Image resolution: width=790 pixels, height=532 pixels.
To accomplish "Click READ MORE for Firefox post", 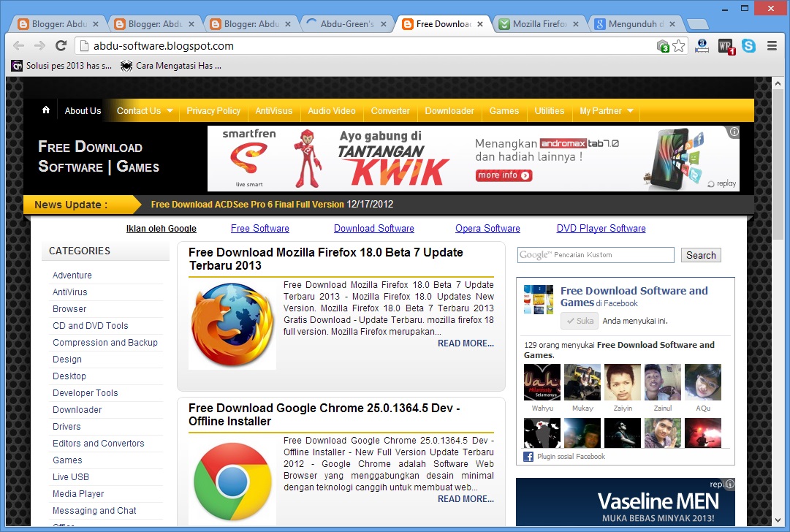I will pyautogui.click(x=466, y=343).
